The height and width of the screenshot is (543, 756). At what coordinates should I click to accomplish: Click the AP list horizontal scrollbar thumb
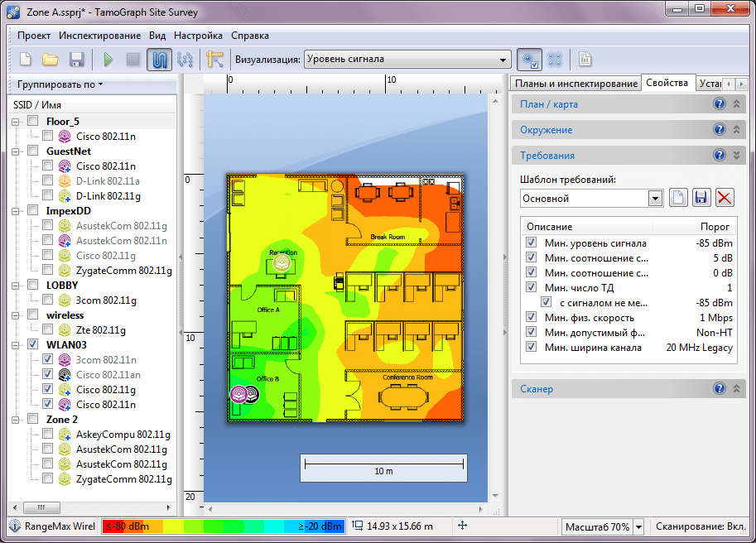click(42, 507)
